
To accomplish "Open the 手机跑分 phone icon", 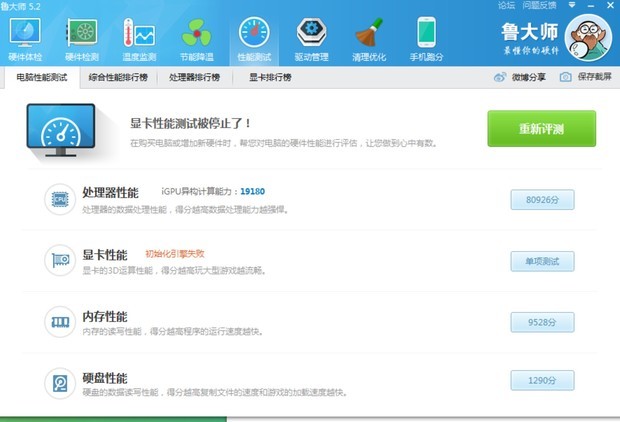I will pyautogui.click(x=427, y=33).
